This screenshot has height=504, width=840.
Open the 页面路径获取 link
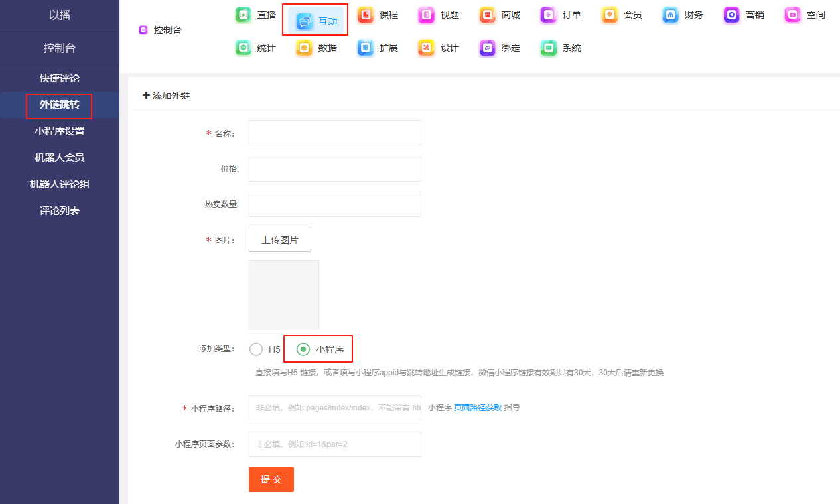478,408
